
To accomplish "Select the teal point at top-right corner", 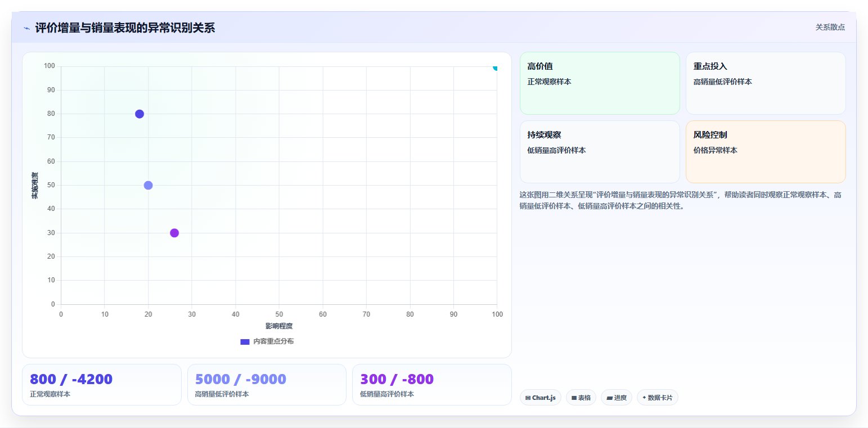I will [496, 67].
